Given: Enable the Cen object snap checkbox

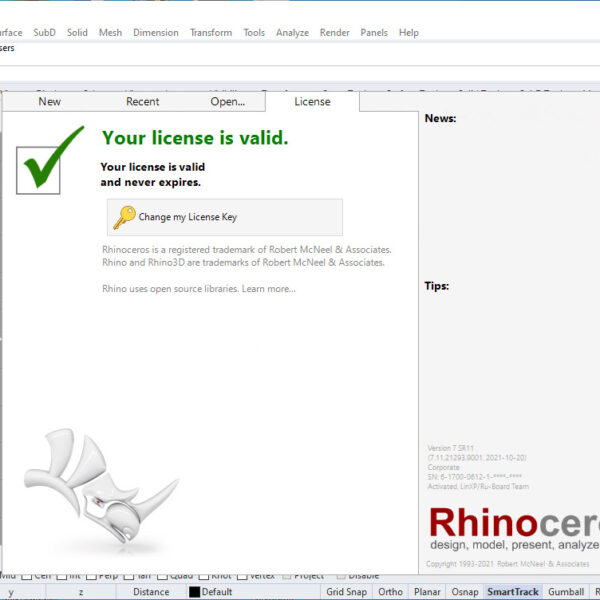Looking at the screenshot, I should (26, 576).
